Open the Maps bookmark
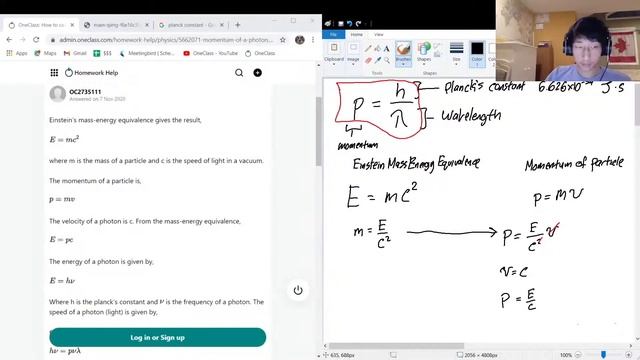Image resolution: width=640 pixels, height=360 pixels. tap(45, 53)
